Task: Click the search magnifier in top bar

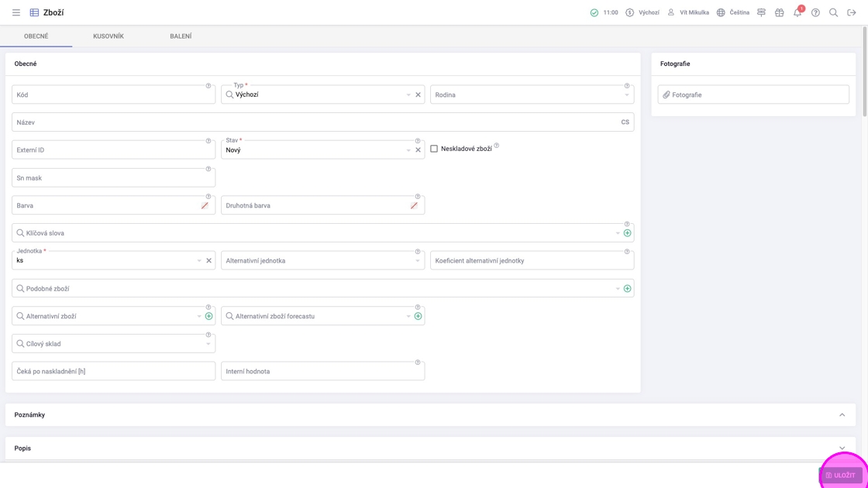Action: pyautogui.click(x=833, y=12)
